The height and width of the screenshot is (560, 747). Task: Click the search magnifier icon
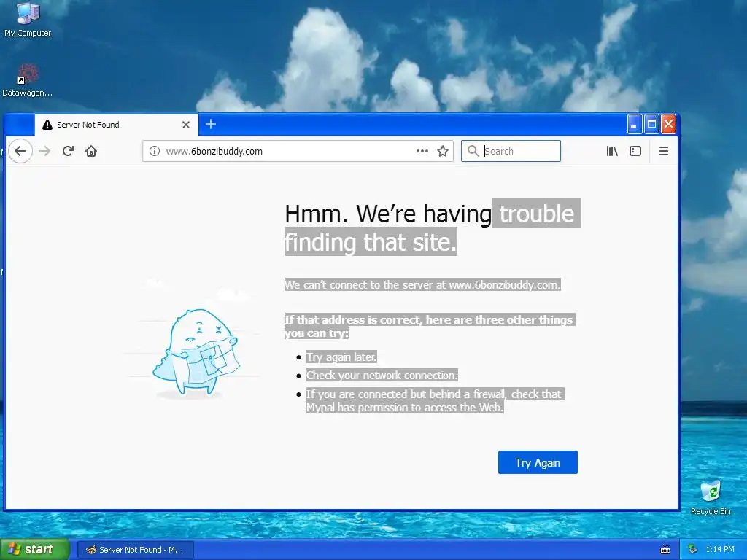point(473,151)
